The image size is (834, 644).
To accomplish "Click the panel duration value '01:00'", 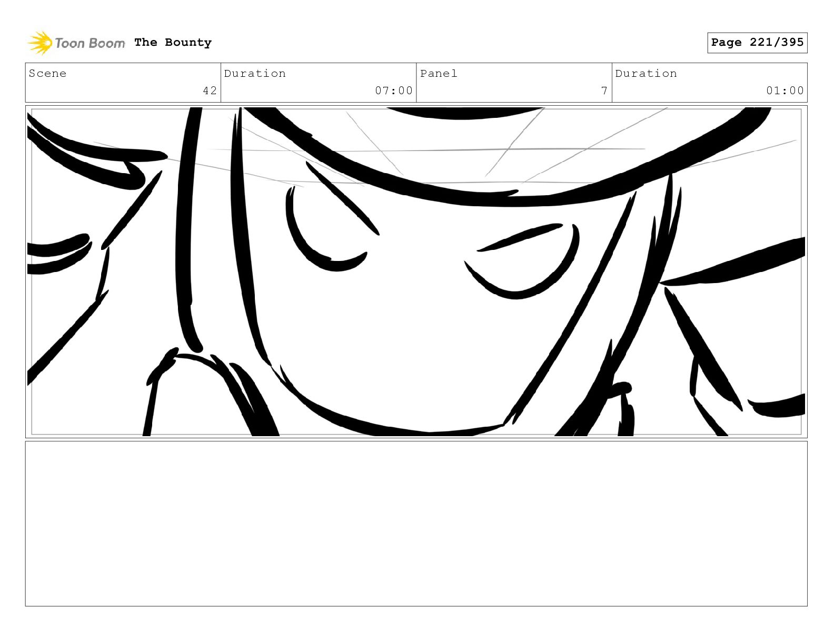I will click(x=785, y=90).
